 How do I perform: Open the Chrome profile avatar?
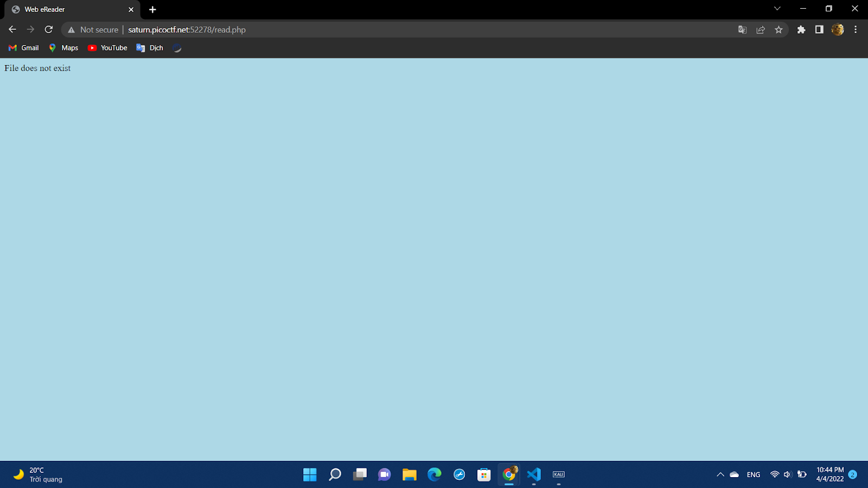coord(838,30)
